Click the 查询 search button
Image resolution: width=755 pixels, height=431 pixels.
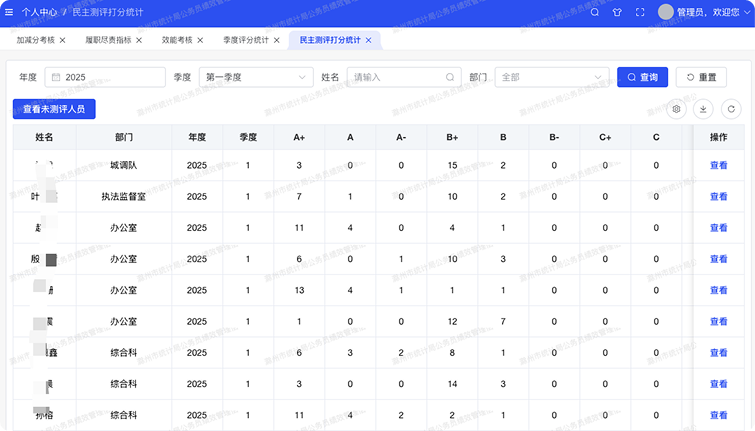click(x=642, y=77)
